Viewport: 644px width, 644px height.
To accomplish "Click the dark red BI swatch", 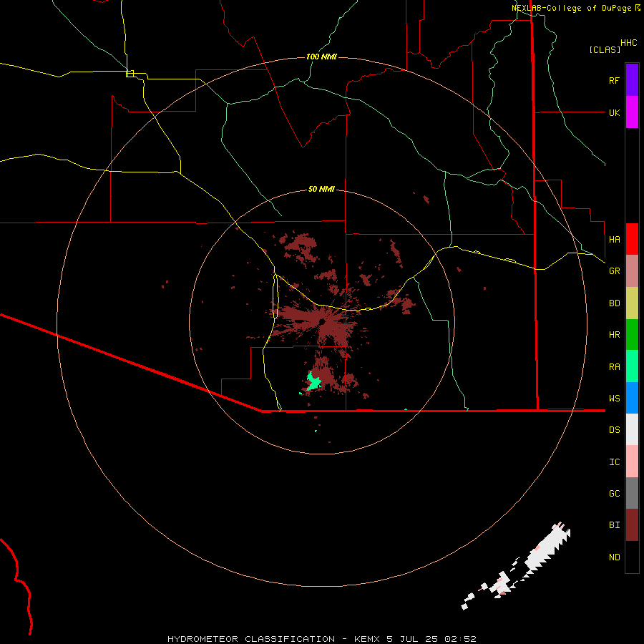I will [x=632, y=525].
